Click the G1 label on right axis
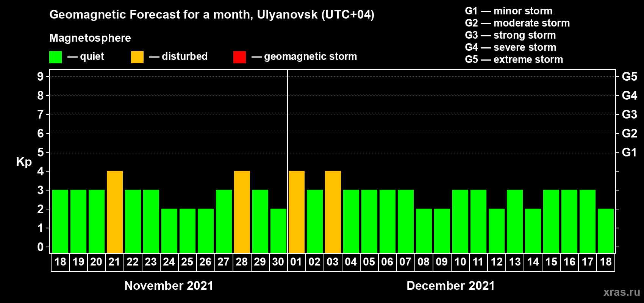The image size is (644, 303). tap(630, 152)
